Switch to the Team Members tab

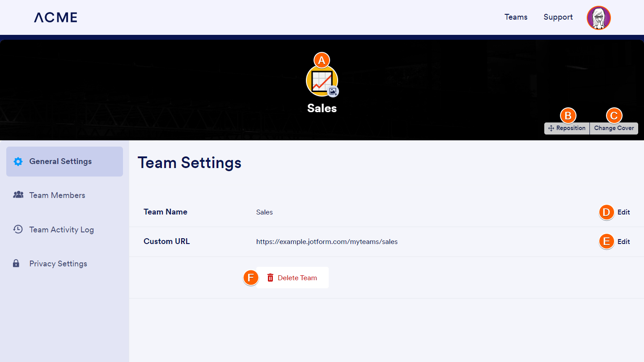[57, 195]
